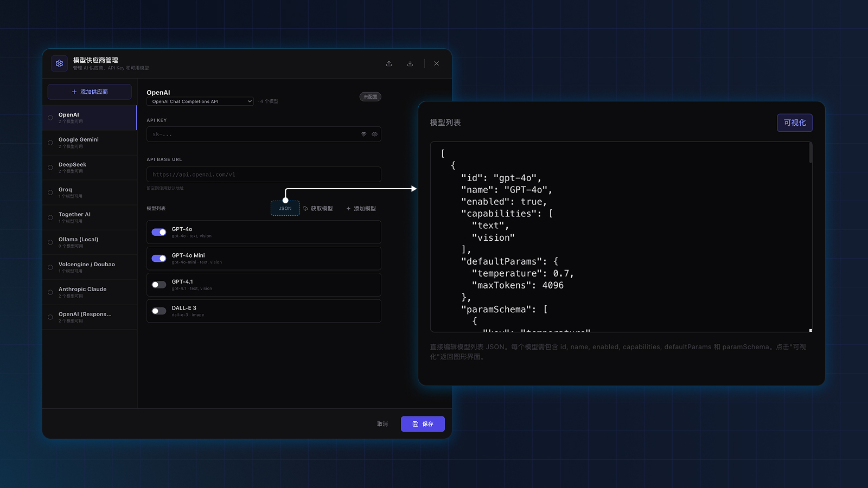
Task: Disable the GPT-4o model toggle
Action: click(159, 232)
